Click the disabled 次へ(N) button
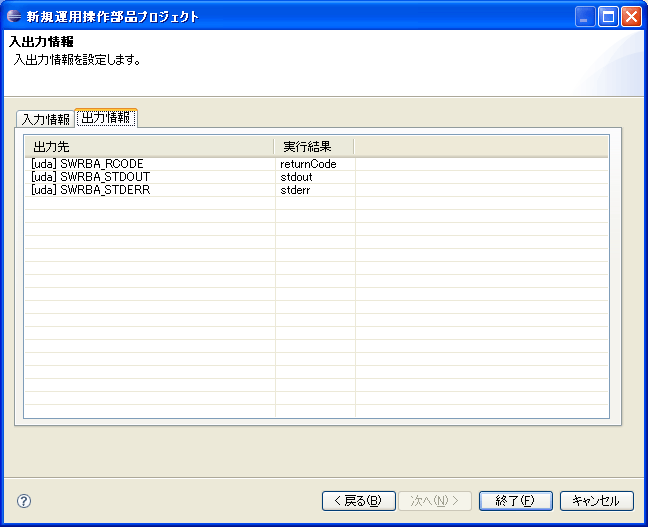Image resolution: width=648 pixels, height=527 pixels. [x=435, y=501]
